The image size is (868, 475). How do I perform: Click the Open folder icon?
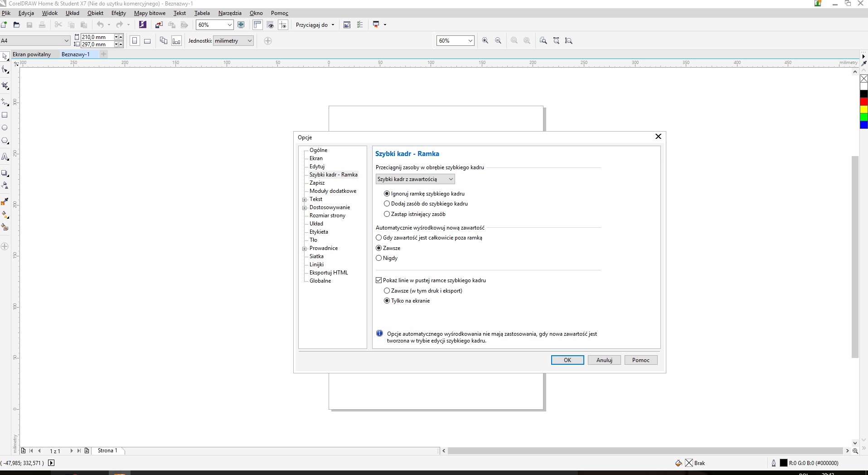tap(17, 25)
